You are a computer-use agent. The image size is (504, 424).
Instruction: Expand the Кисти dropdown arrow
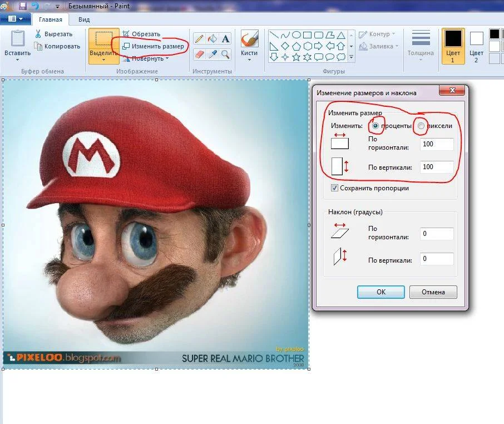pos(249,60)
